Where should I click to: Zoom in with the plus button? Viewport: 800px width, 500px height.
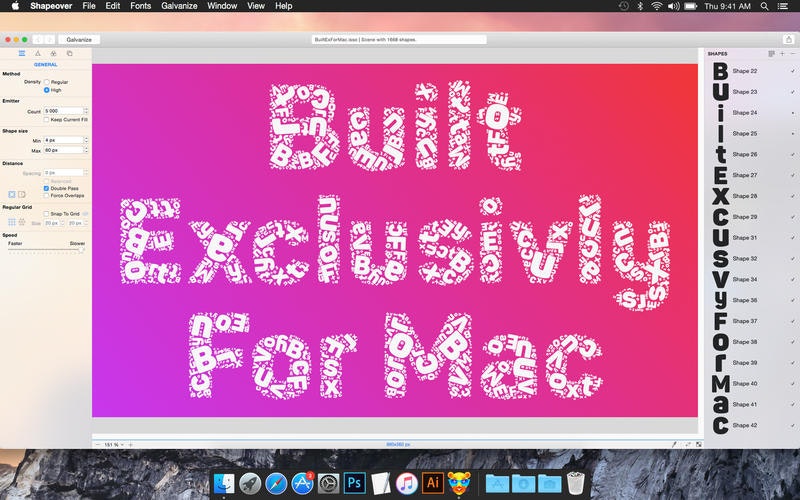[x=131, y=445]
